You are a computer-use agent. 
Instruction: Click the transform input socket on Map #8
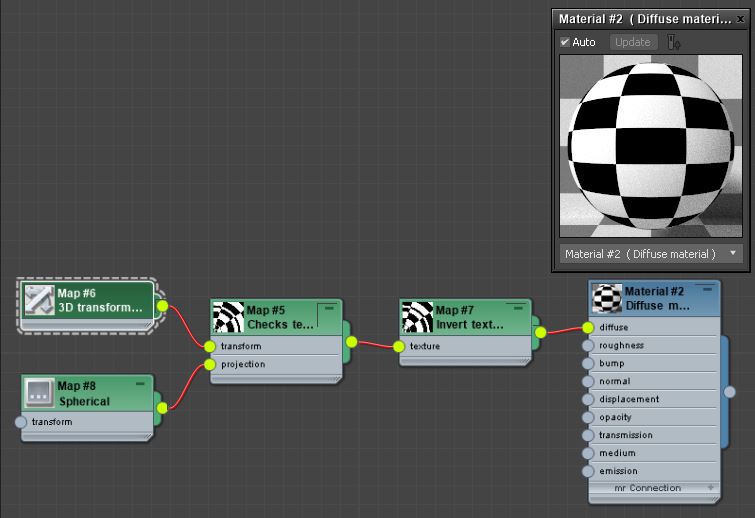21,422
